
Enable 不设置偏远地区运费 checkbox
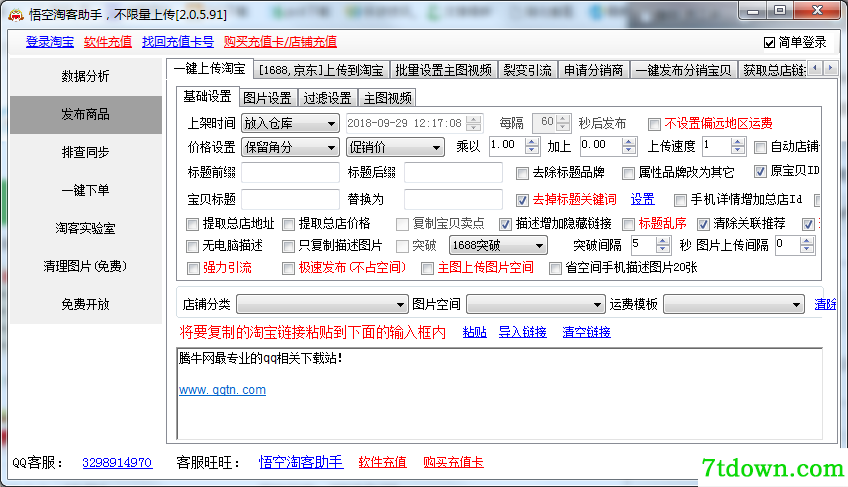click(x=654, y=124)
